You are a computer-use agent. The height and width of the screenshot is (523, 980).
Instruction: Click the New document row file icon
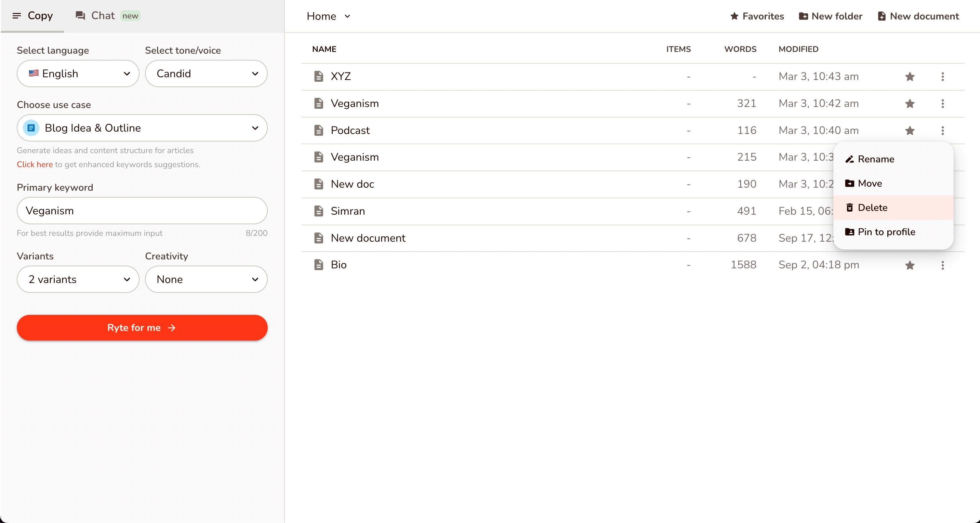[318, 238]
